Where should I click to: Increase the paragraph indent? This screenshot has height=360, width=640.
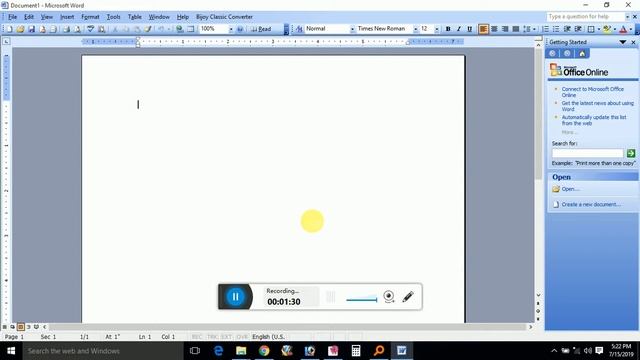pyautogui.click(x=578, y=29)
